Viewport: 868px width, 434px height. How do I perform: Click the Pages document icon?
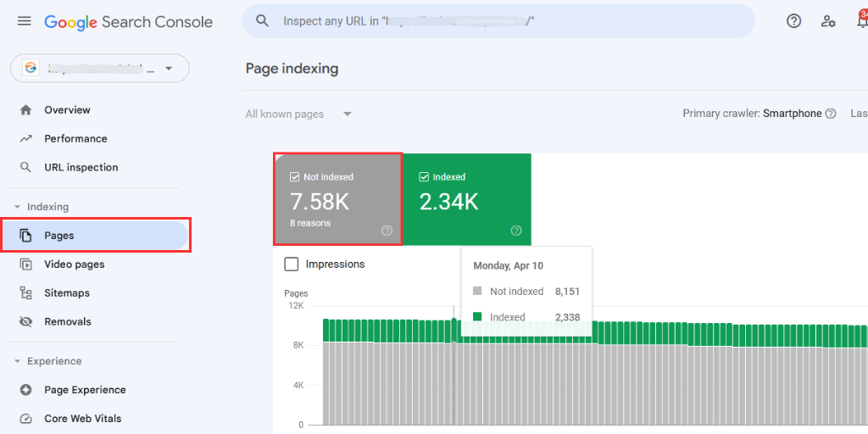point(25,236)
